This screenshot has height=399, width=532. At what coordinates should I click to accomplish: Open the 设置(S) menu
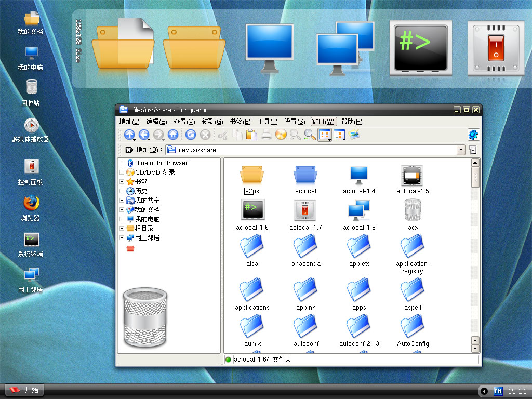[295, 122]
